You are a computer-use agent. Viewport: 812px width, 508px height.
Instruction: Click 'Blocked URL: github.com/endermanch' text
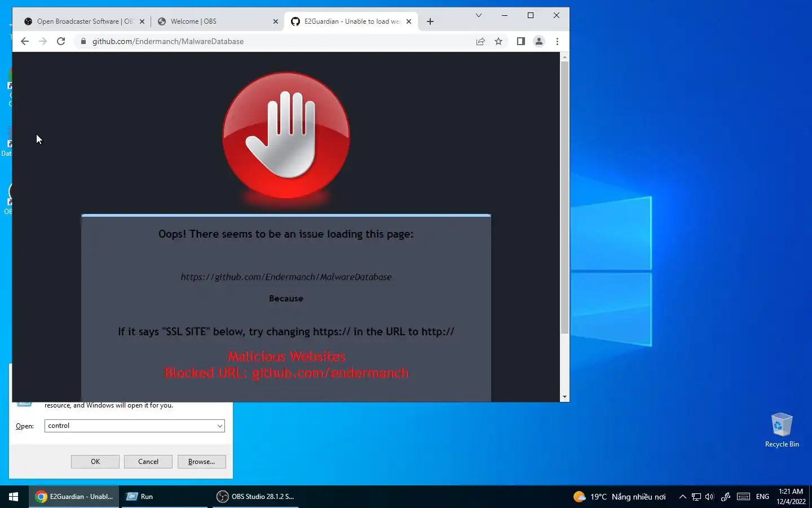click(x=286, y=373)
